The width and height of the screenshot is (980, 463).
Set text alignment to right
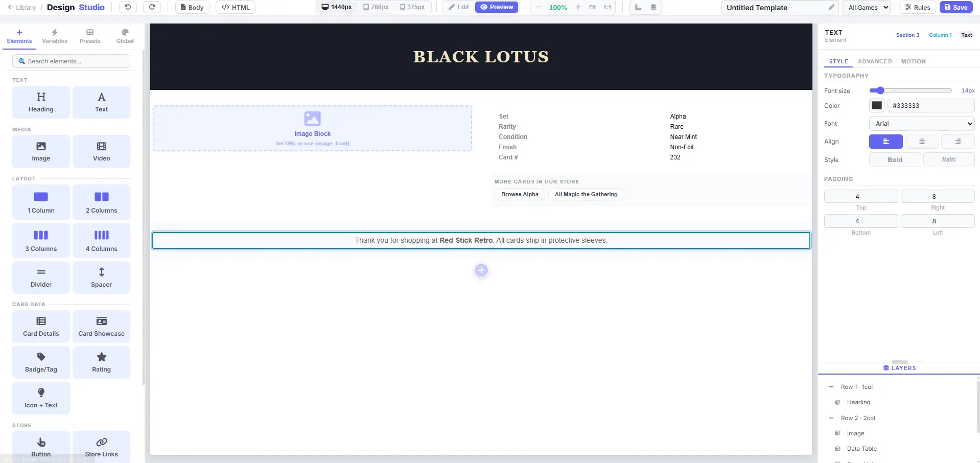pyautogui.click(x=958, y=142)
